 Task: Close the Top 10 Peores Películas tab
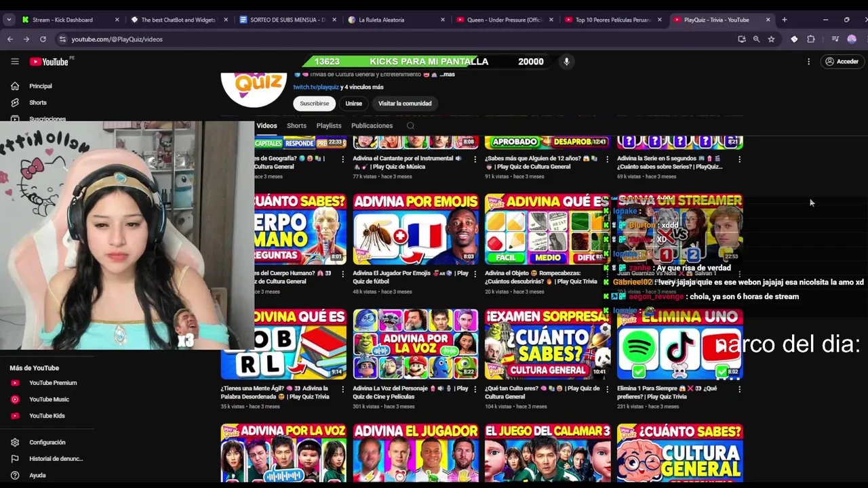click(x=659, y=20)
